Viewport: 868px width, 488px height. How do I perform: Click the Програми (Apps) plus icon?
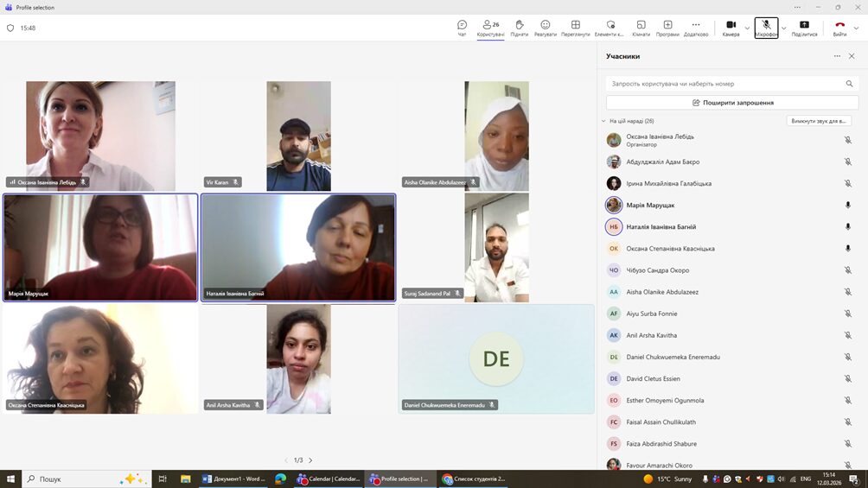(x=667, y=25)
